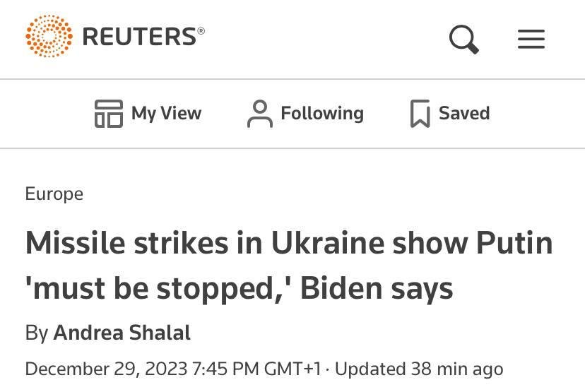
Task: Open author Andrea Shalal's profile link
Action: tap(122, 332)
